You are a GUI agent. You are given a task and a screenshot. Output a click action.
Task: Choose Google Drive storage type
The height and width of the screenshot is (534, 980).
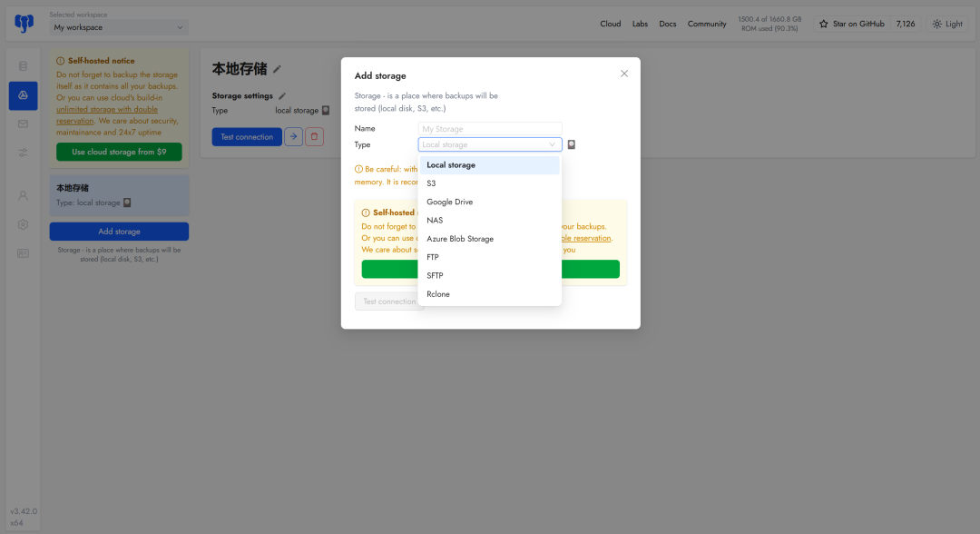point(490,202)
